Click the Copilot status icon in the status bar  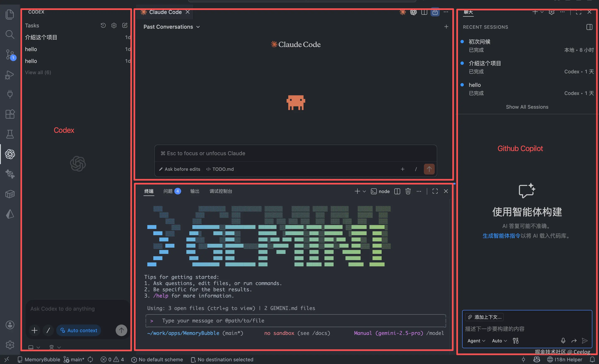tap(537, 359)
